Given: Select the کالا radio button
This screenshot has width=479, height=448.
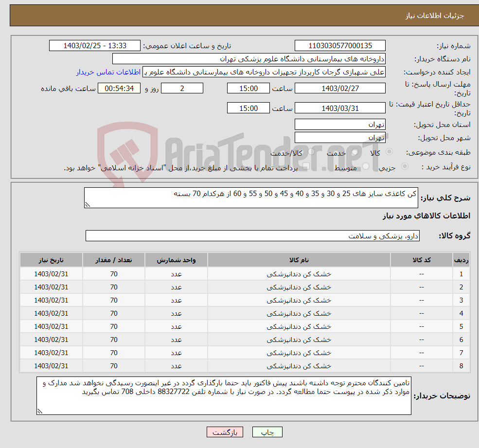Looking at the screenshot, I should (x=389, y=152).
